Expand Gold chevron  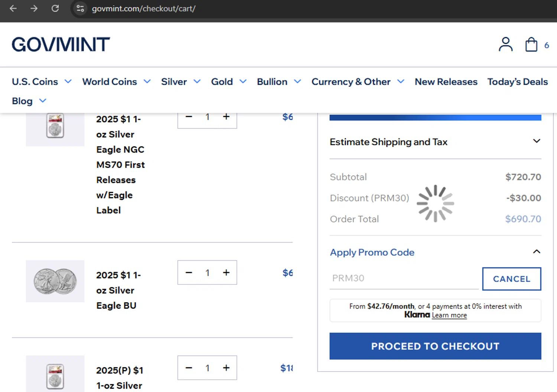click(x=243, y=81)
